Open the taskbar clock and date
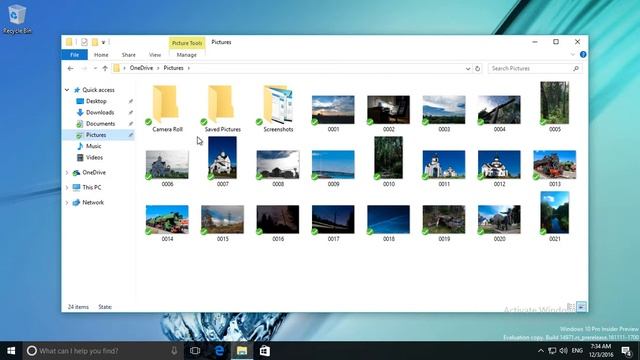640x360 pixels. (x=601, y=351)
